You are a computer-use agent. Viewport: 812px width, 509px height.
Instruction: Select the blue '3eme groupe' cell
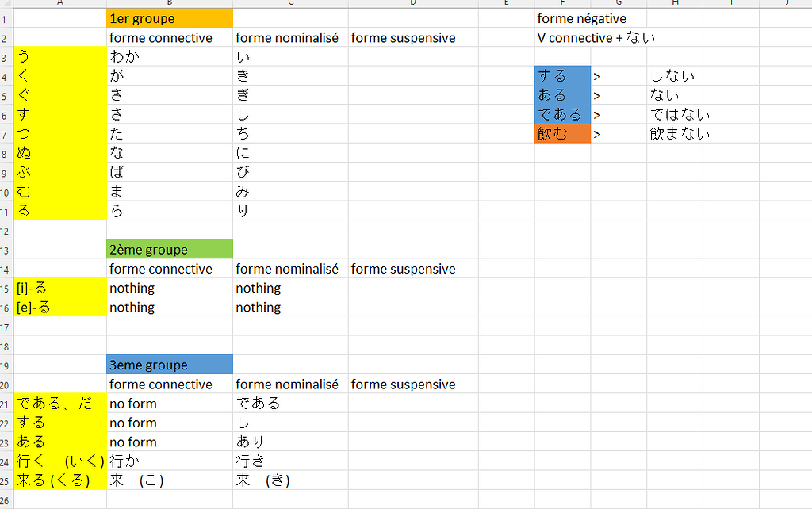170,365
